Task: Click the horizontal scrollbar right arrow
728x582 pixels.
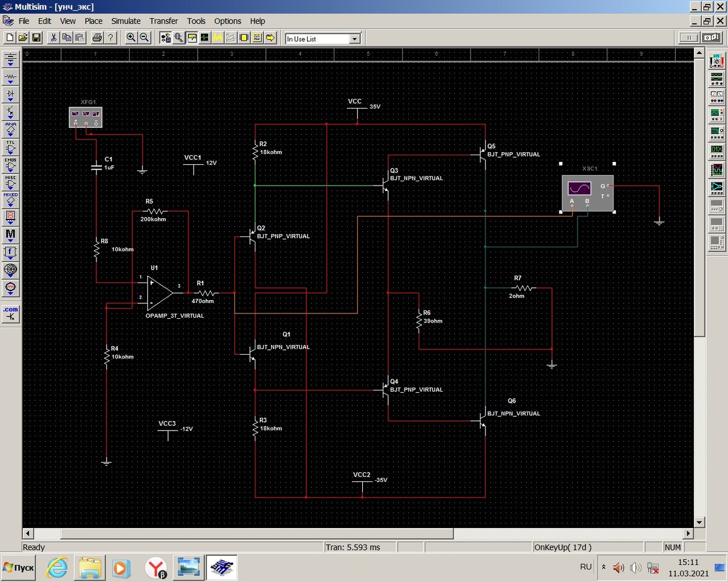Action: click(x=689, y=533)
